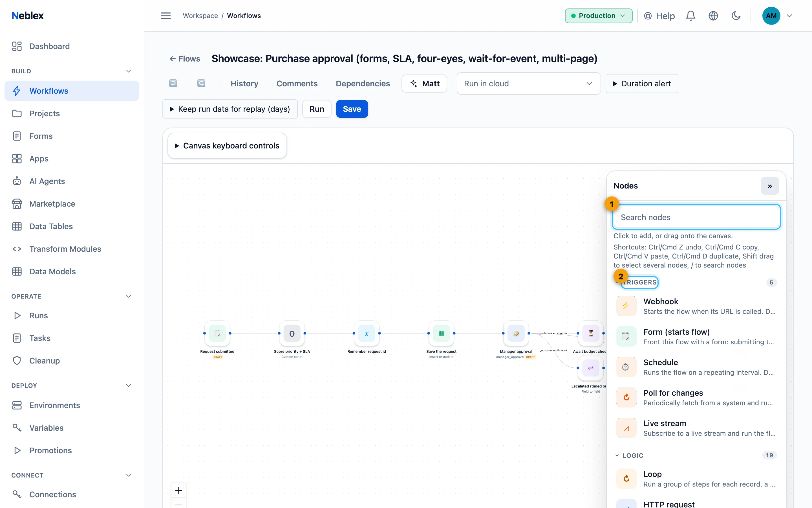Collapse the Nodes panel with double chevron
812x508 pixels.
click(770, 186)
